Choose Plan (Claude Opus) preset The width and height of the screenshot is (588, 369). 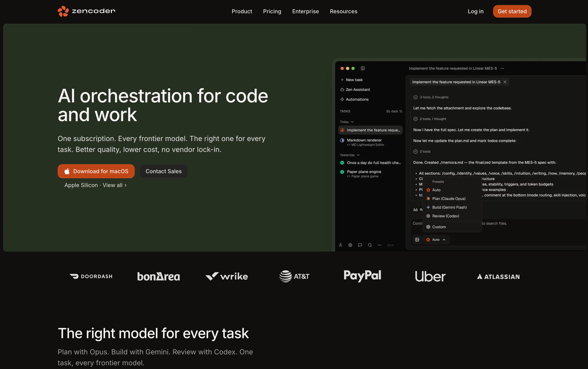pyautogui.click(x=452, y=199)
